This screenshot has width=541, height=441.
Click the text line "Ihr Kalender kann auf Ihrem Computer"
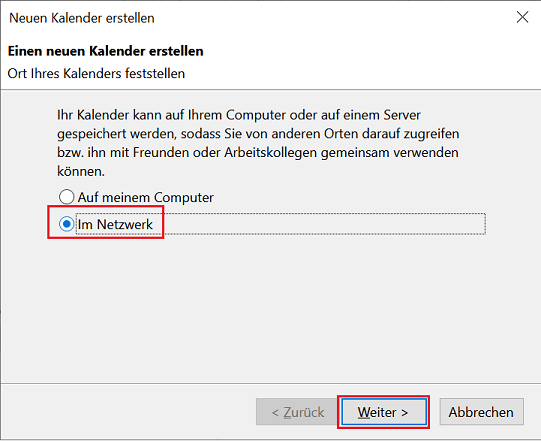(238, 115)
